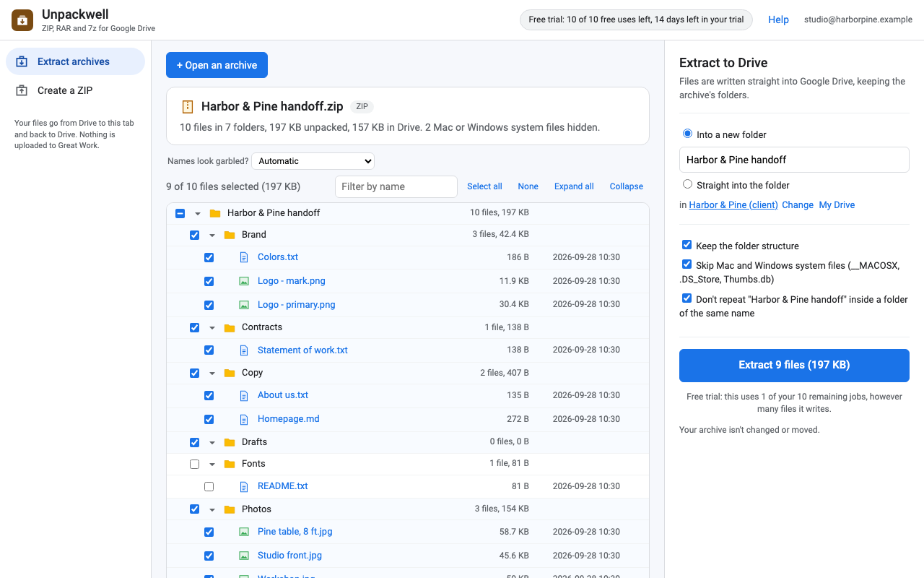
Task: Click the Logo - mark.png image icon
Action: 244,281
